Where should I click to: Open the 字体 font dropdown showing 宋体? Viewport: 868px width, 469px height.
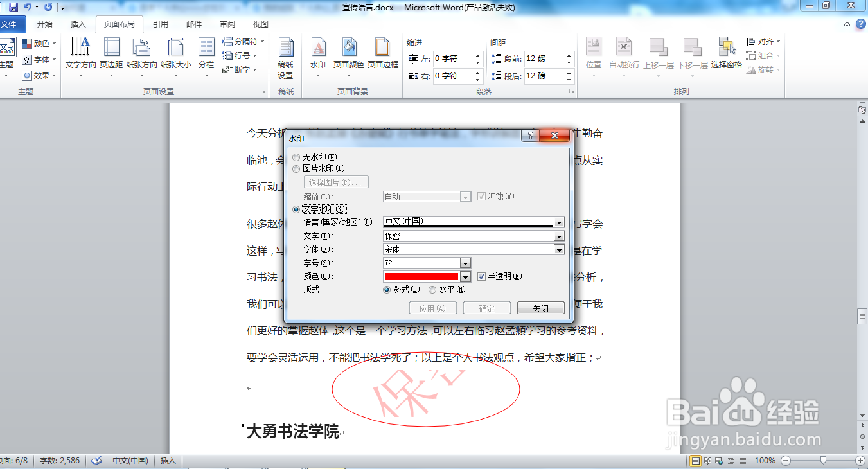tap(558, 249)
